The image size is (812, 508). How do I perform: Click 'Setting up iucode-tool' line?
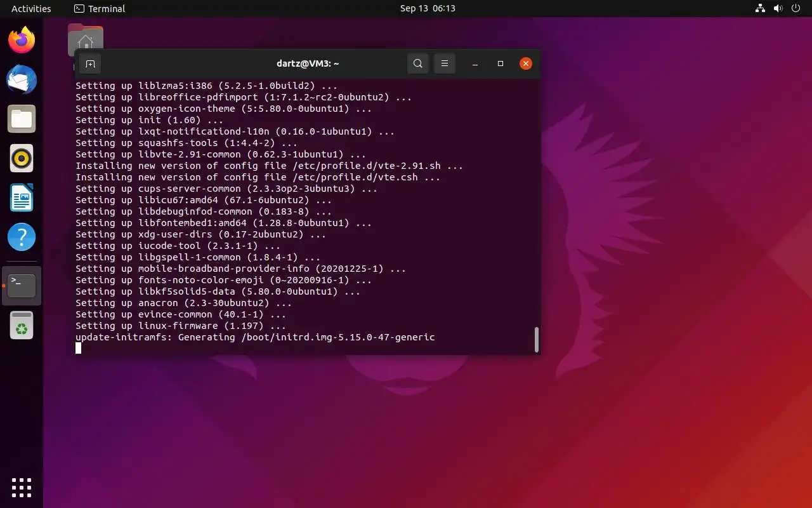pyautogui.click(x=178, y=246)
